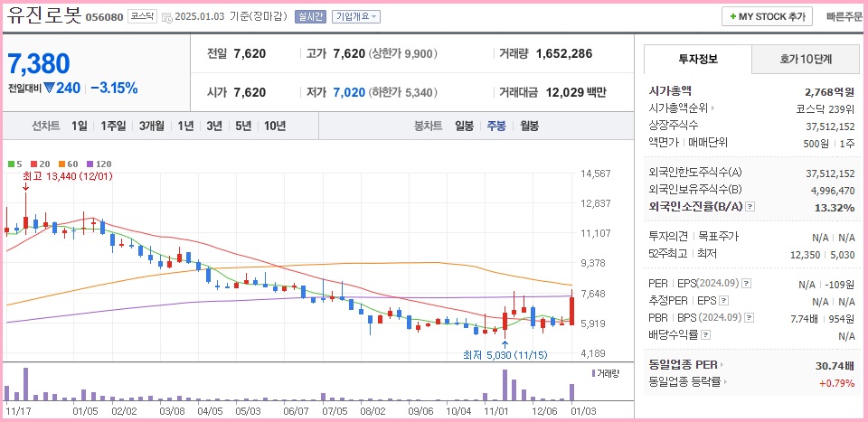This screenshot has width=868, height=422.
Task: Click the blue down-triangle price change icon
Action: pyautogui.click(x=49, y=88)
